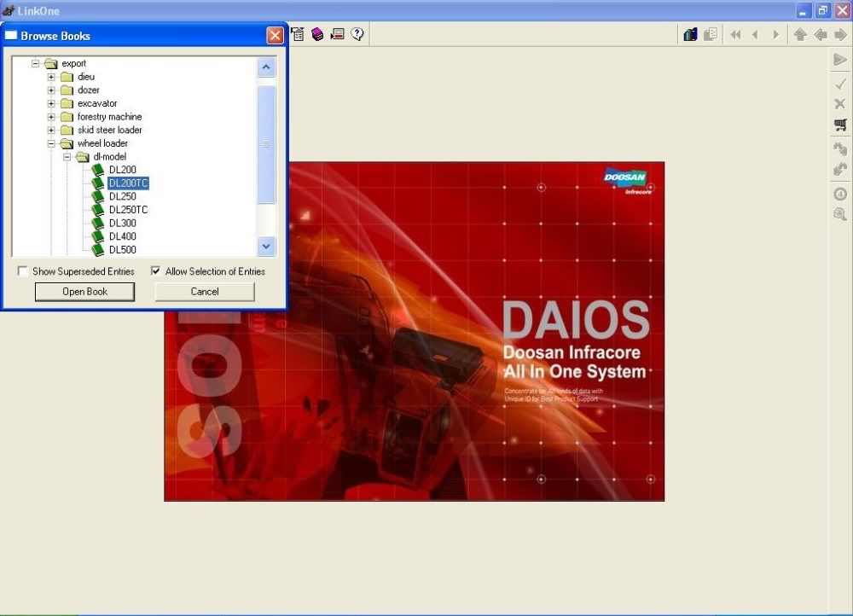Viewport: 853px width, 616px height.
Task: Click the up arrow navigation icon
Action: pos(800,35)
